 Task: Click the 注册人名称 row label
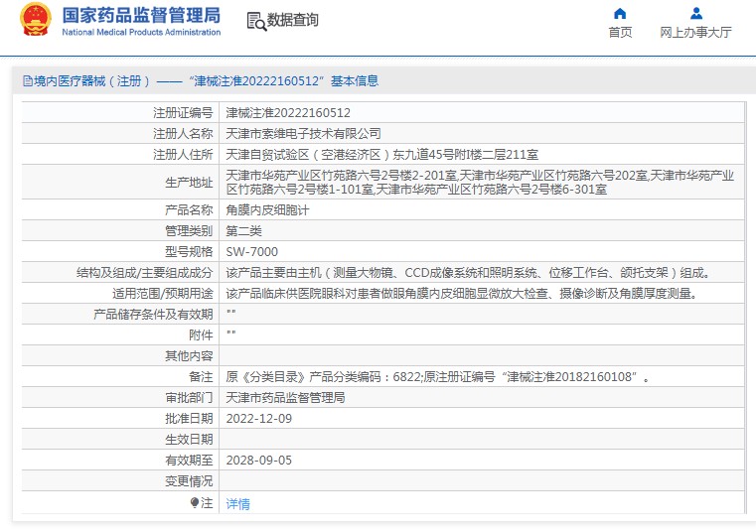(x=183, y=133)
